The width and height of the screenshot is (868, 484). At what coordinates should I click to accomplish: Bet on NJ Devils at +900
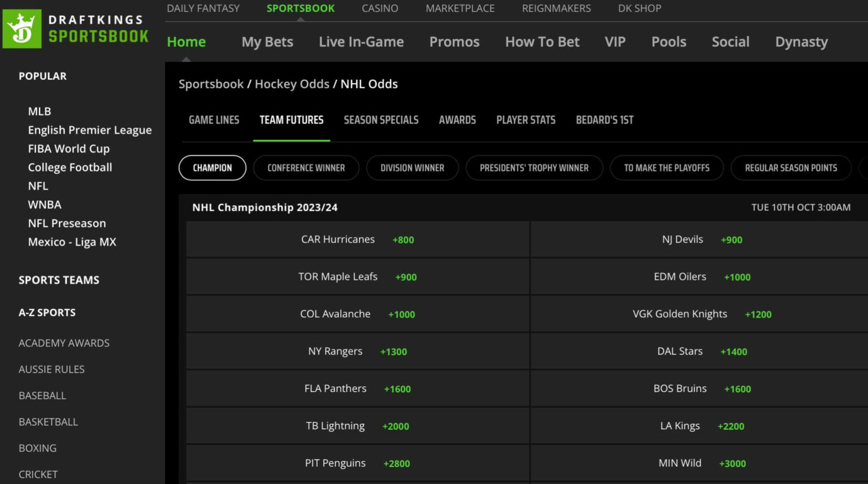tap(700, 240)
